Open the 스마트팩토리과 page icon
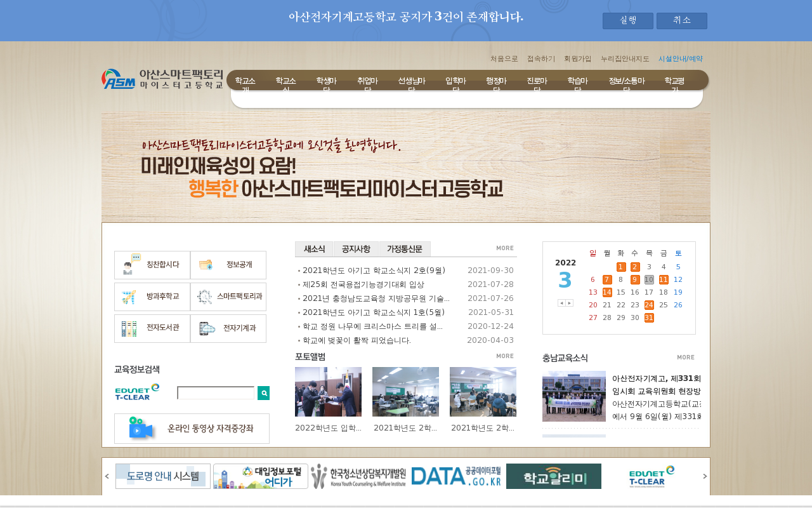 pyautogui.click(x=203, y=297)
